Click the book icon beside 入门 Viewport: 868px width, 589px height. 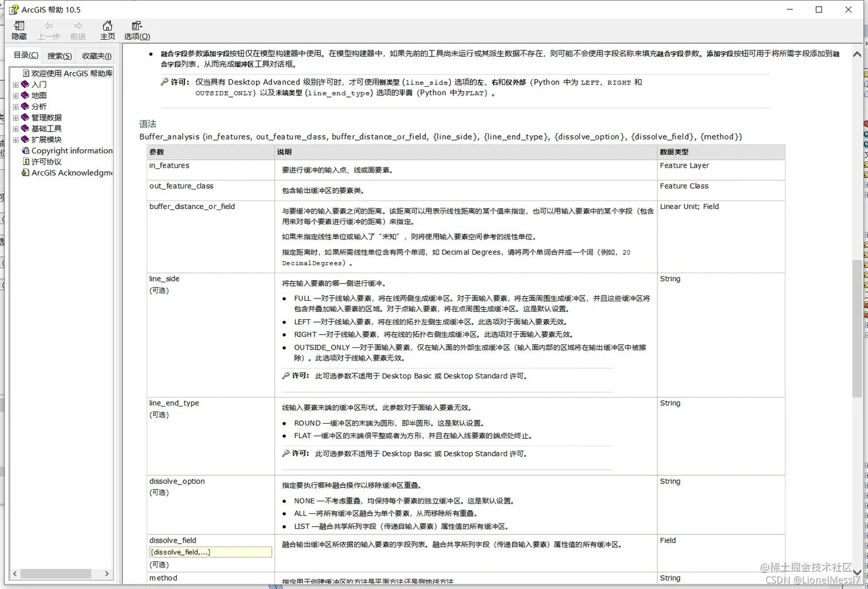25,84
